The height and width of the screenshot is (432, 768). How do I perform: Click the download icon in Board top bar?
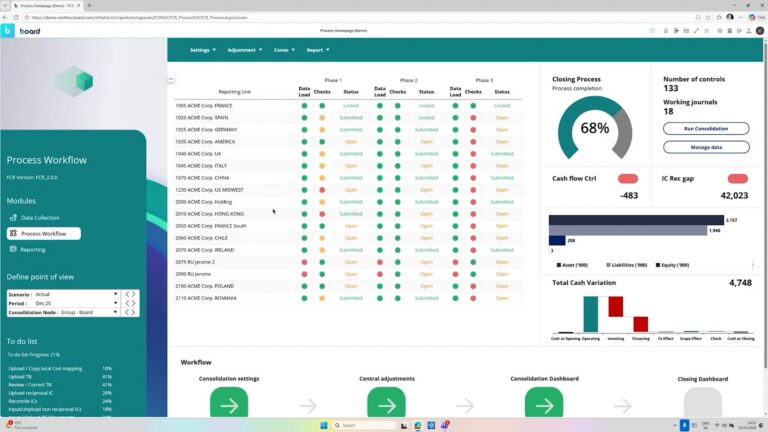click(749, 31)
